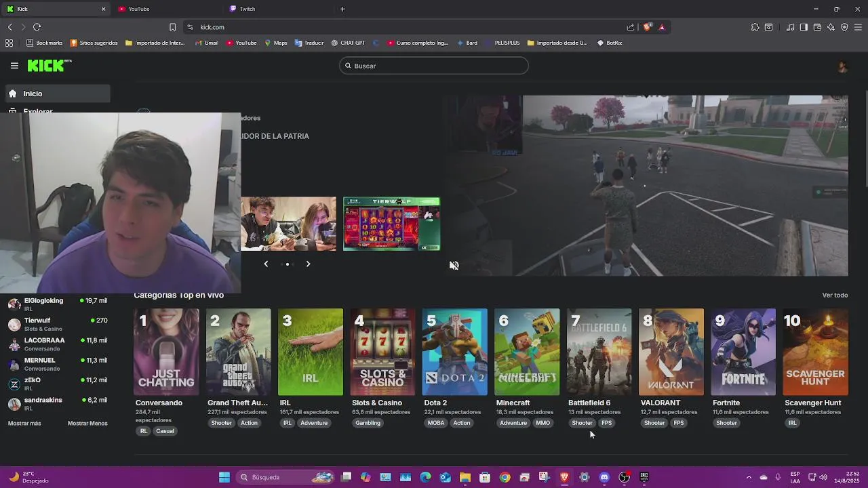
Task: Open the Leo AI sparkle icon
Action: pyautogui.click(x=831, y=27)
